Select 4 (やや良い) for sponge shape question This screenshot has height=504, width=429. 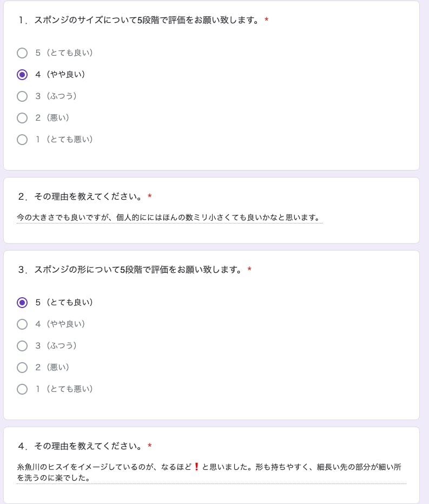(x=22, y=324)
